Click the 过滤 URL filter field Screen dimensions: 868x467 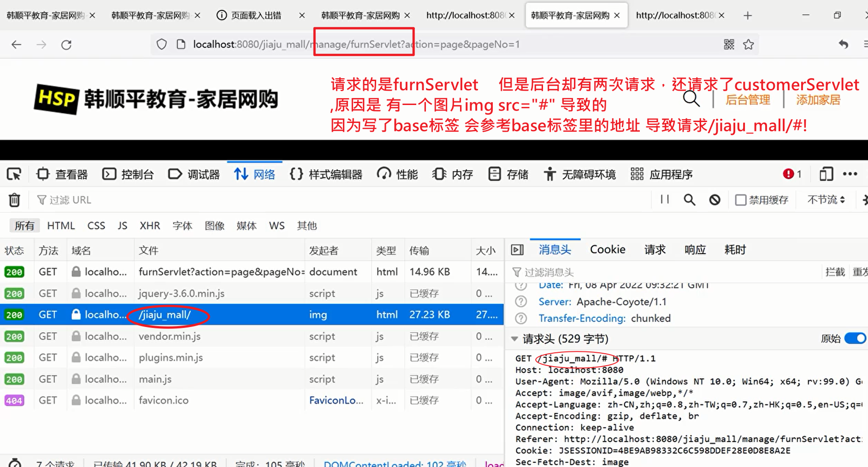341,200
